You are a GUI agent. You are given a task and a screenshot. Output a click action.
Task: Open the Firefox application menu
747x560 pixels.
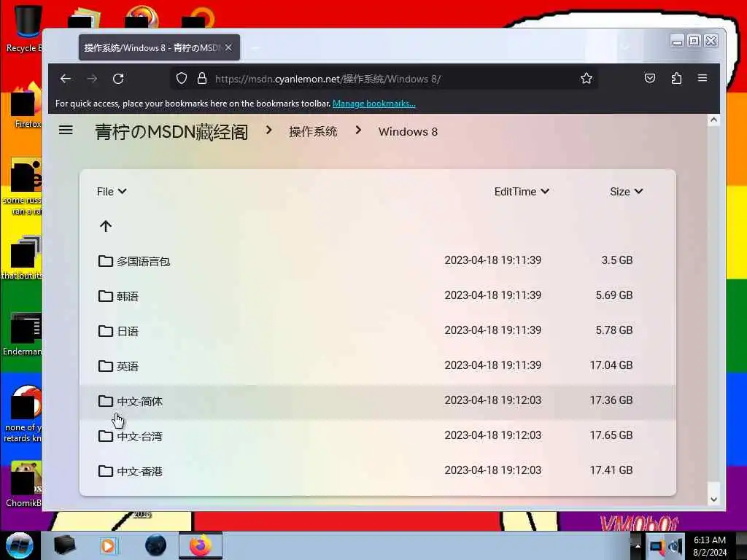pyautogui.click(x=703, y=78)
